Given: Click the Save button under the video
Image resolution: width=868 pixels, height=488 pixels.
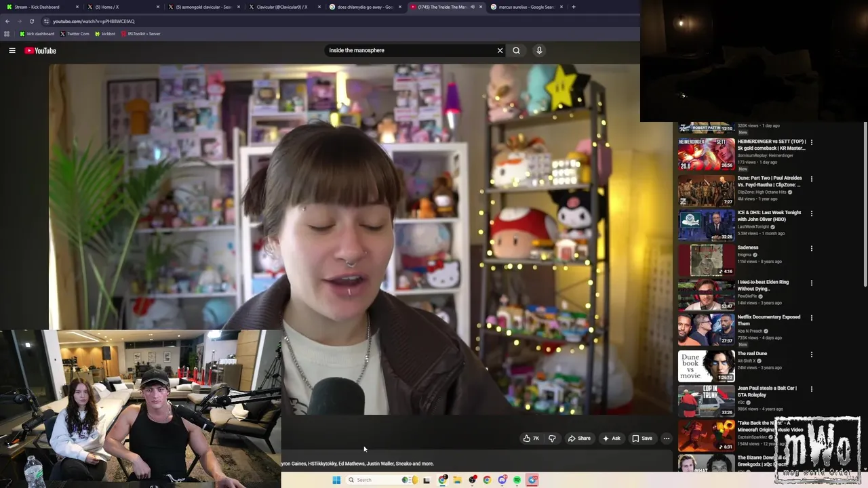Looking at the screenshot, I should pyautogui.click(x=642, y=439).
